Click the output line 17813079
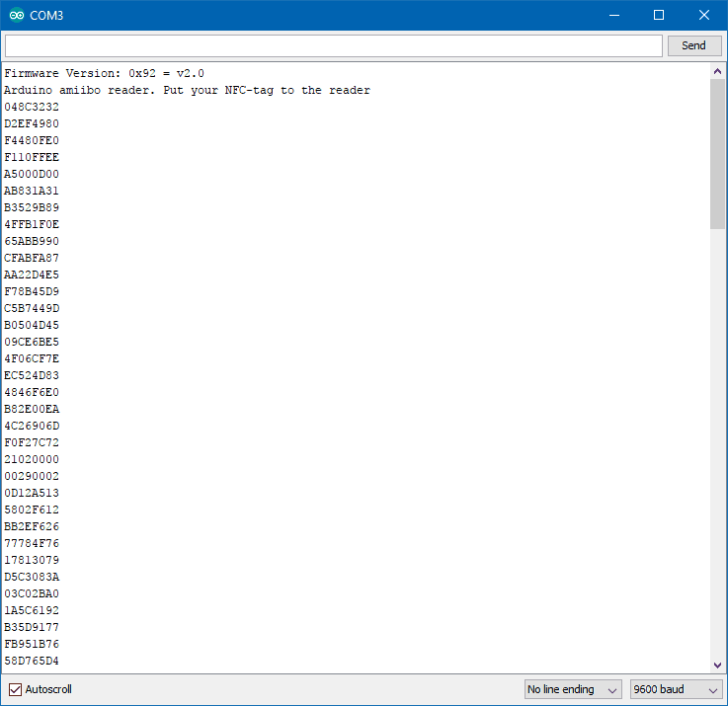 [x=32, y=560]
